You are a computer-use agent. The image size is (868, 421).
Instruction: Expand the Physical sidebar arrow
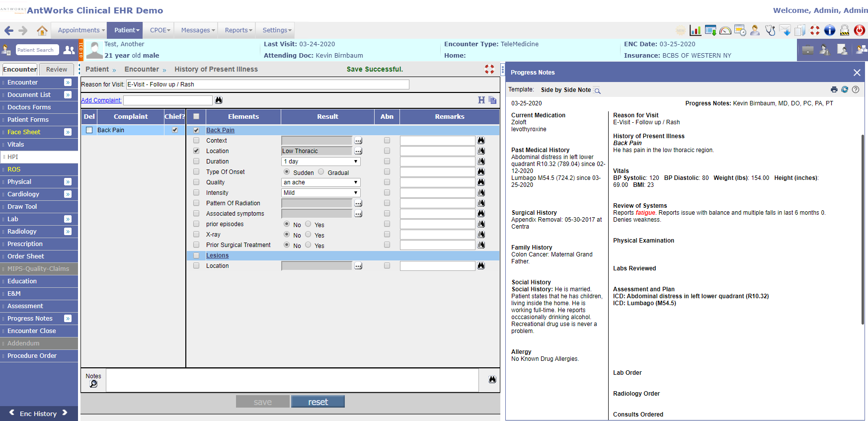click(x=68, y=182)
